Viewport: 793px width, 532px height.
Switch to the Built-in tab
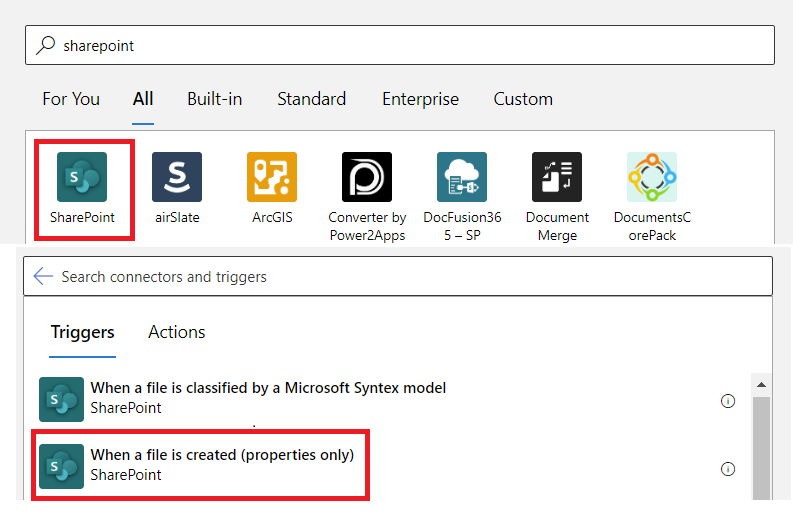tap(214, 99)
